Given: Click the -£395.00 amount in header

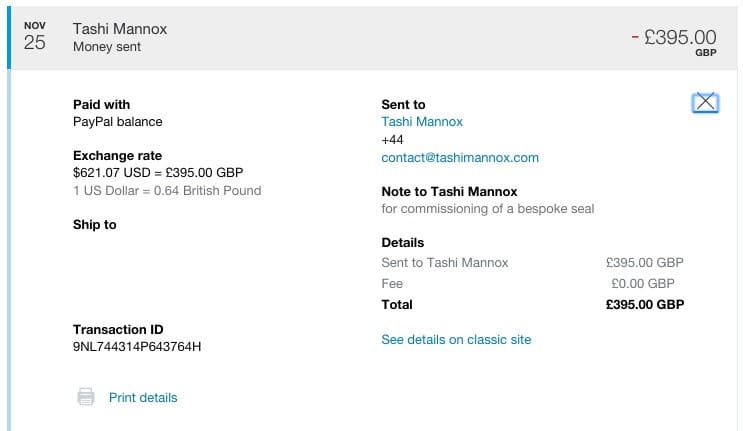Looking at the screenshot, I should pos(674,37).
